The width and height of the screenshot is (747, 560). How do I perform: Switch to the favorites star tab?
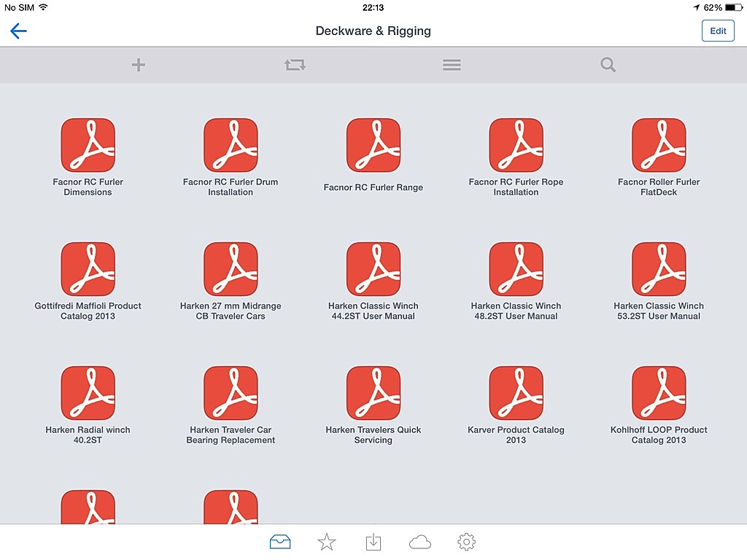pos(327,542)
